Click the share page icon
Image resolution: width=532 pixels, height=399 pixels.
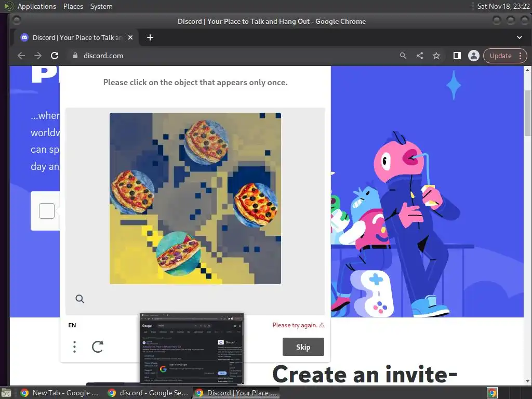coord(420,56)
